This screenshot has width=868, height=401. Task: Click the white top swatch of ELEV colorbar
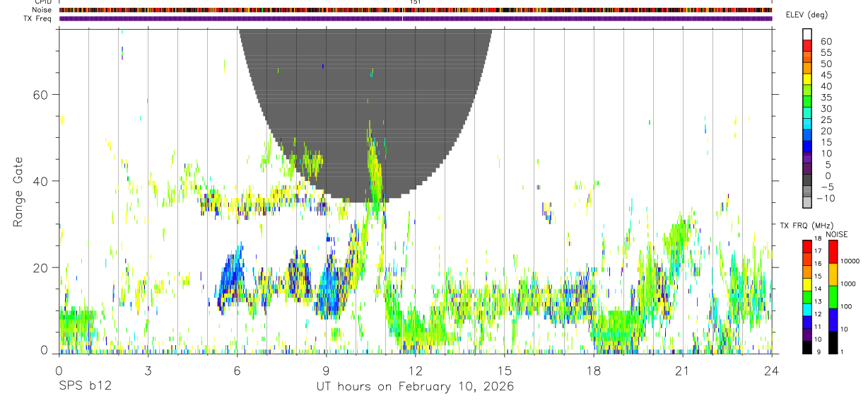[x=807, y=34]
